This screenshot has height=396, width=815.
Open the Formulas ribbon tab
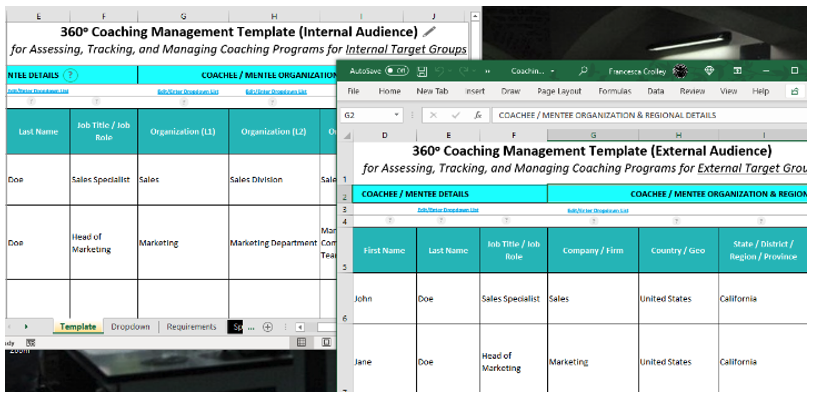[615, 91]
